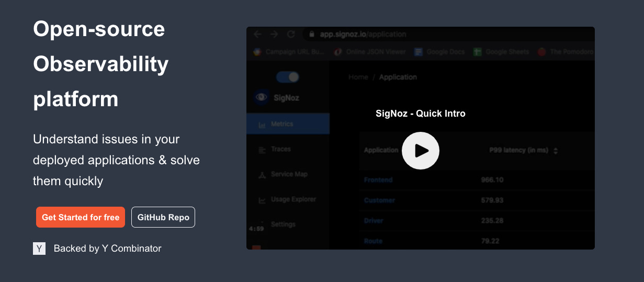Toggle the theme switch in the video sidebar
Screen dimensions: 644x282
tap(287, 77)
